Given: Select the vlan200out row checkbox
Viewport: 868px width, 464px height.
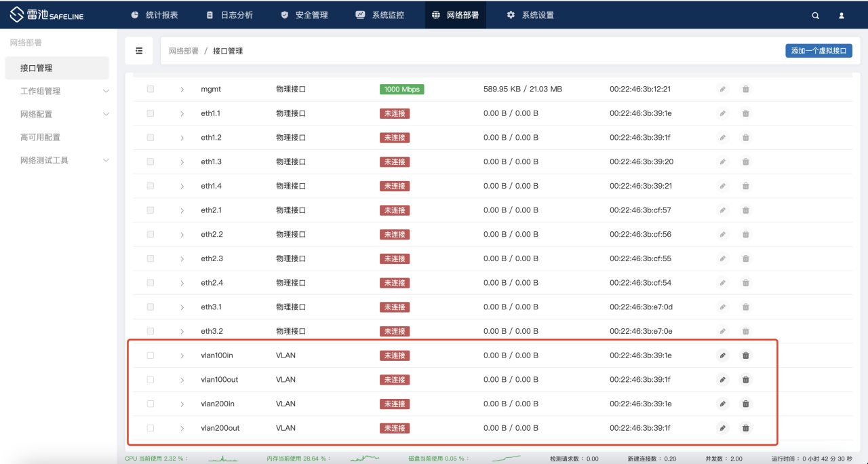Looking at the screenshot, I should pos(151,428).
